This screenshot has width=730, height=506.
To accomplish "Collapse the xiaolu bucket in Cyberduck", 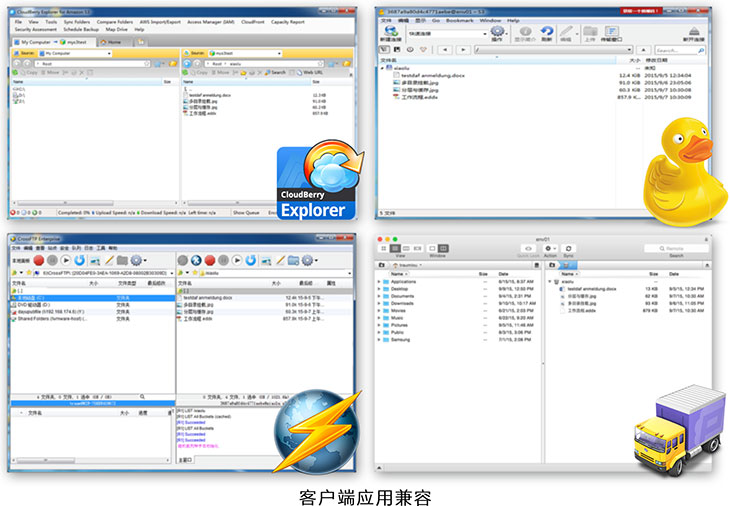I will click(x=382, y=68).
